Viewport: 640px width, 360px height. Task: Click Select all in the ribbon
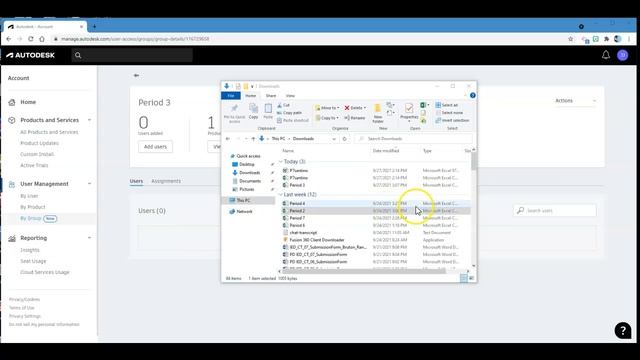pos(447,105)
